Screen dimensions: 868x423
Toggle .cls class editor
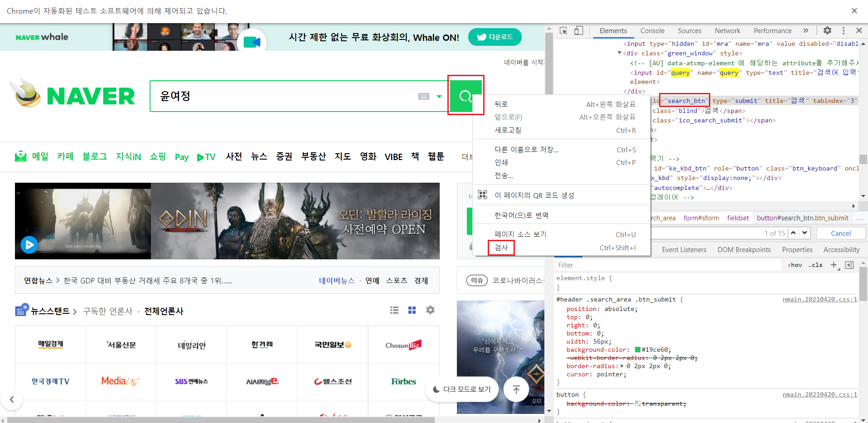815,265
